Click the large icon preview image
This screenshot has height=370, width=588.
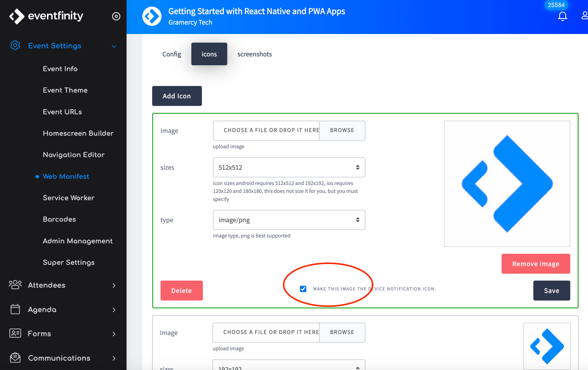(507, 184)
